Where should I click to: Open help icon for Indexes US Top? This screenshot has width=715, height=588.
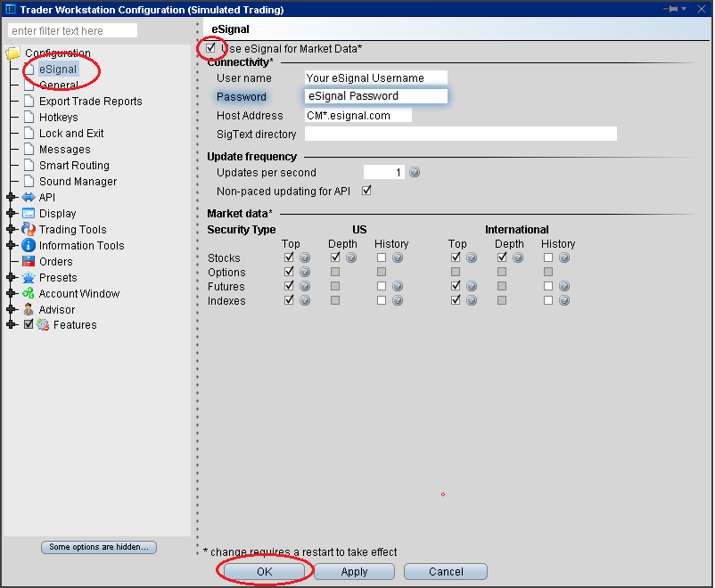(305, 300)
